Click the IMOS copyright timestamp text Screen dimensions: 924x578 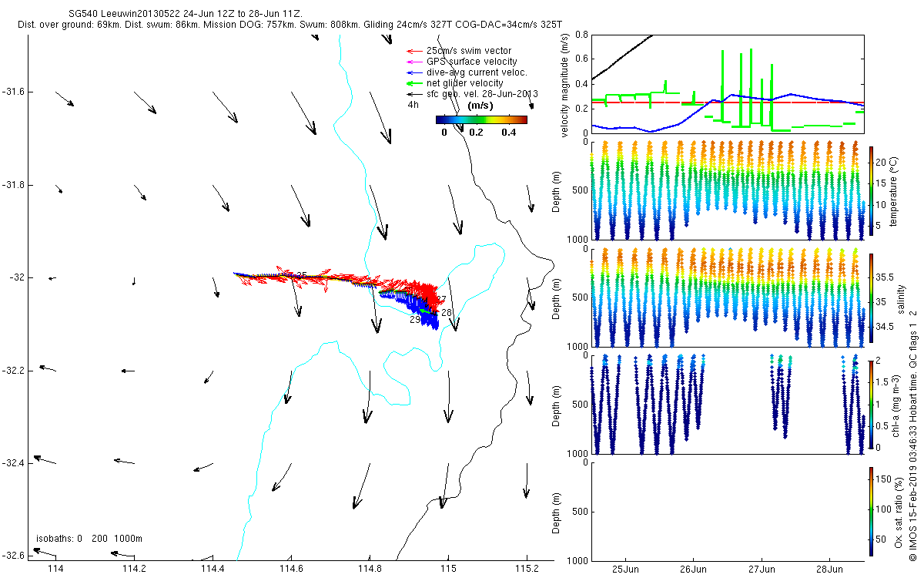click(x=913, y=435)
